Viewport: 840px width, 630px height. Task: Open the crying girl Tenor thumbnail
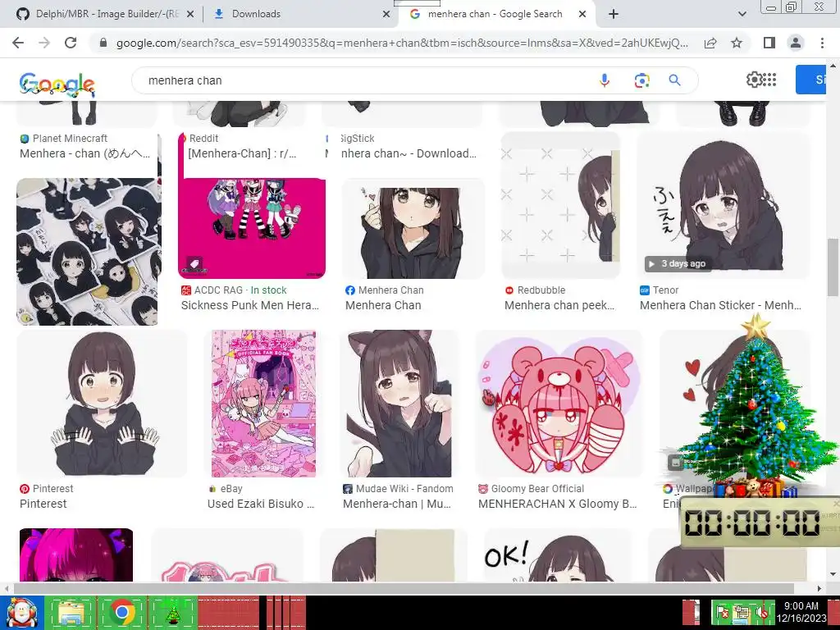coord(724,206)
